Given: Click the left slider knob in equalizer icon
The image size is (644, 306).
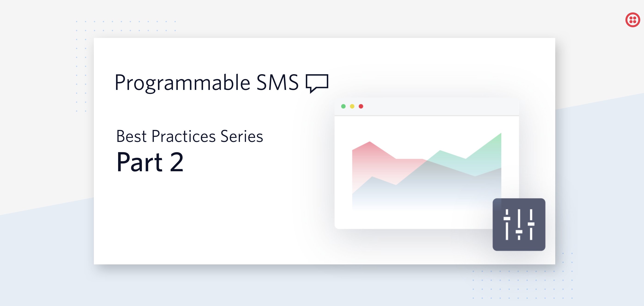Looking at the screenshot, I should click(507, 218).
